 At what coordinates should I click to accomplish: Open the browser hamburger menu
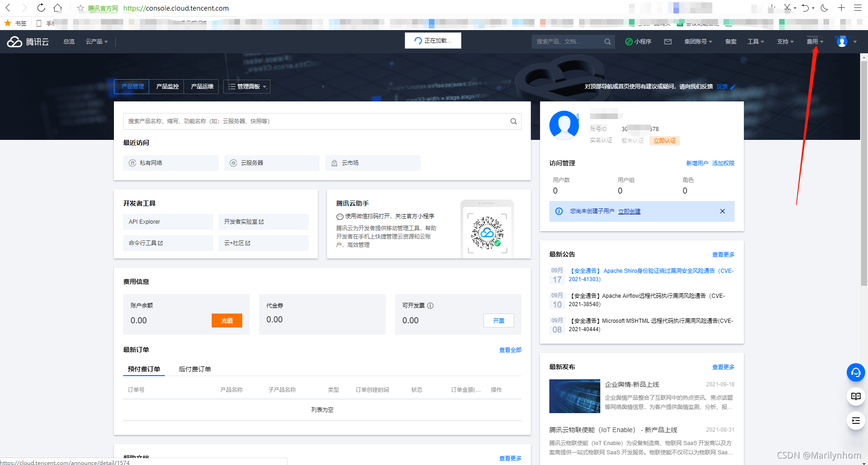[858, 8]
